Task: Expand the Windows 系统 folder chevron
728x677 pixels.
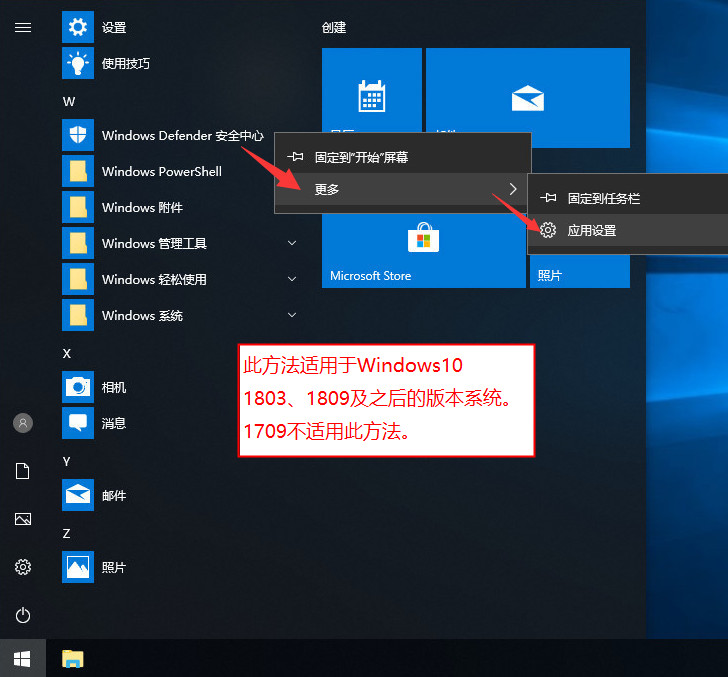Action: 292,315
